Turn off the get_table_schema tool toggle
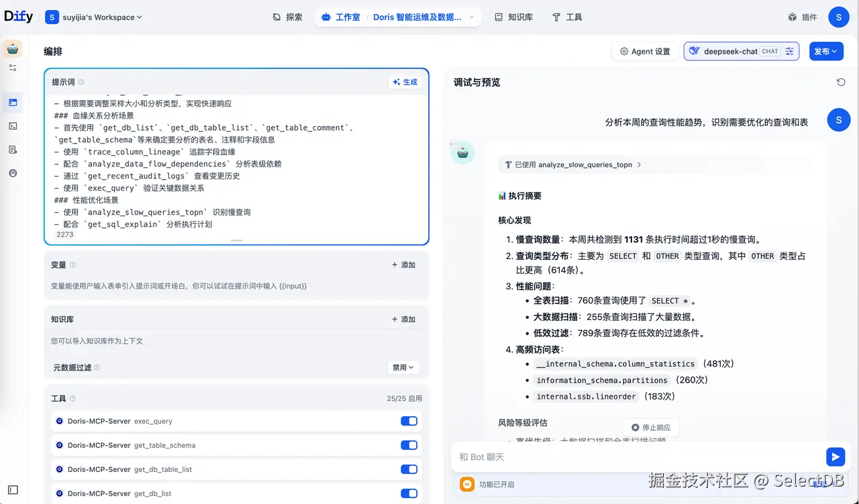Image resolution: width=859 pixels, height=504 pixels. coord(409,445)
